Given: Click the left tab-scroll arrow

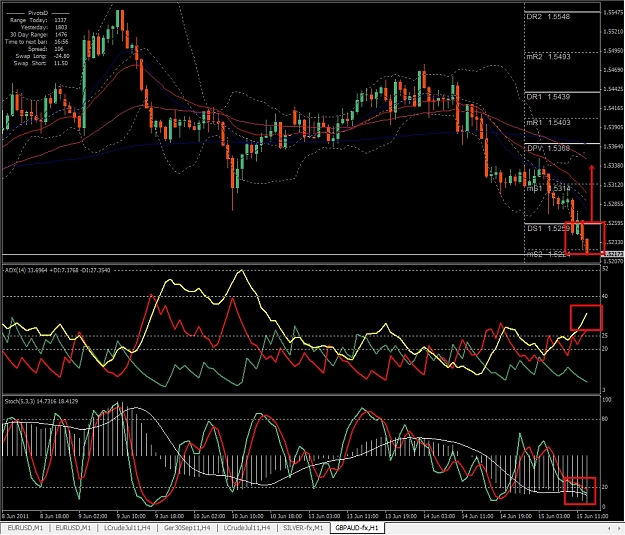Looking at the screenshot, I should pyautogui.click(x=609, y=528).
